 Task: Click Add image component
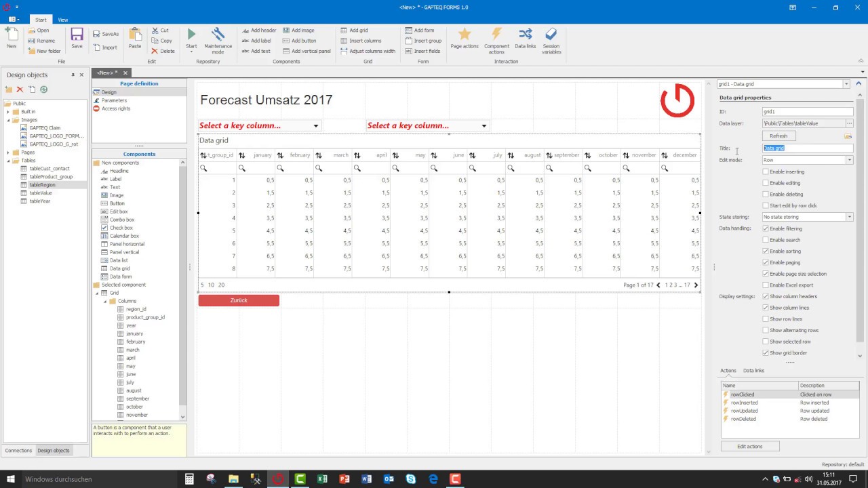[x=298, y=30]
